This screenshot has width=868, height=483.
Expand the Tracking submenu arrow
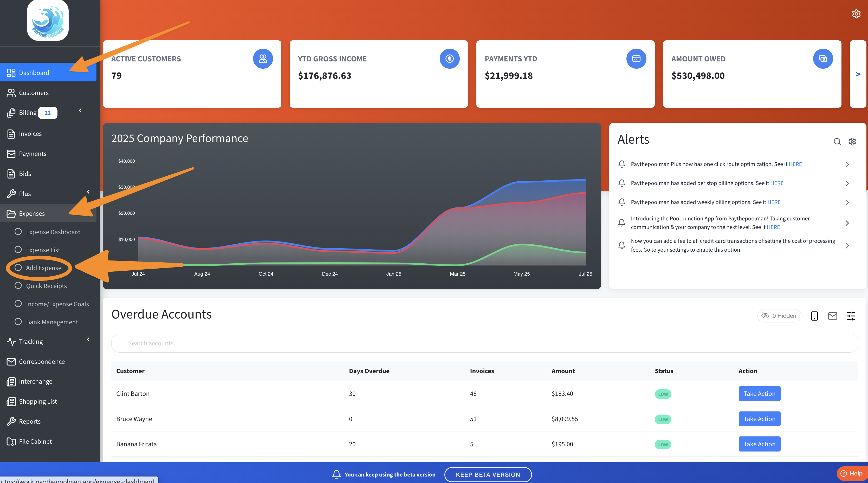point(88,339)
